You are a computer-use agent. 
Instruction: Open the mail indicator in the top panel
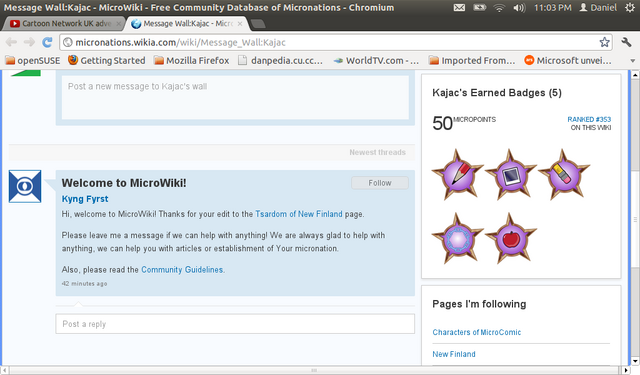coord(459,7)
